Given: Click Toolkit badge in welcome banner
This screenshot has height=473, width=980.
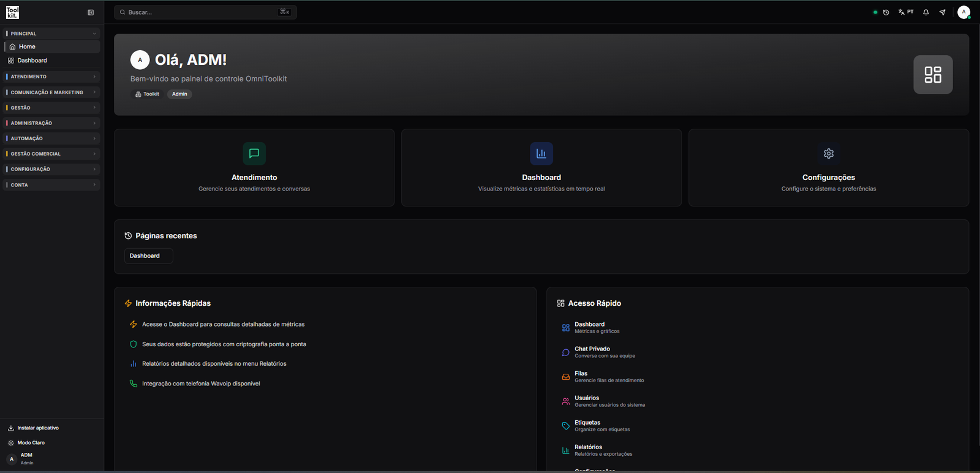Looking at the screenshot, I should coord(147,94).
